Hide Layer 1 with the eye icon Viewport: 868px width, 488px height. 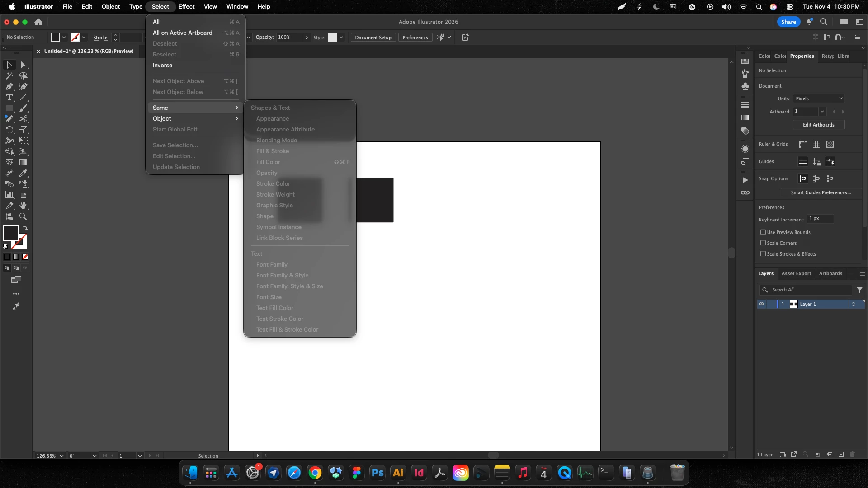tap(761, 304)
